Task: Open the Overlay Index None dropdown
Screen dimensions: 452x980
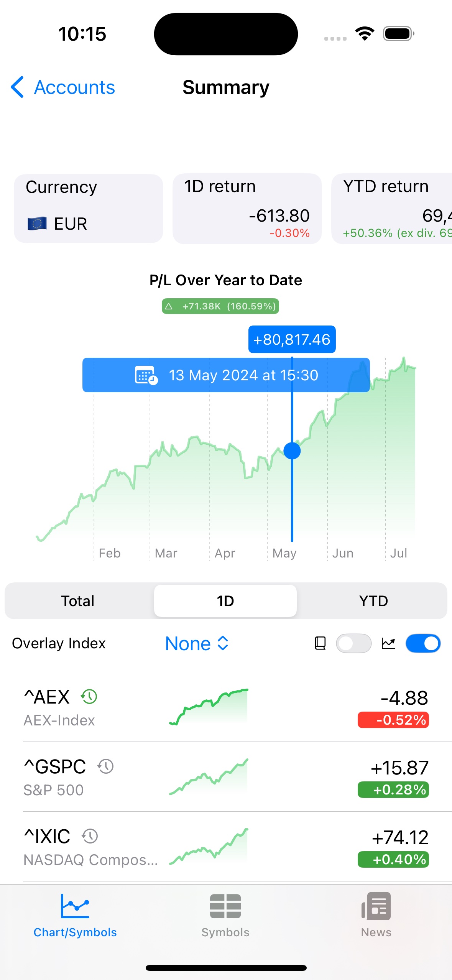Action: click(x=197, y=643)
